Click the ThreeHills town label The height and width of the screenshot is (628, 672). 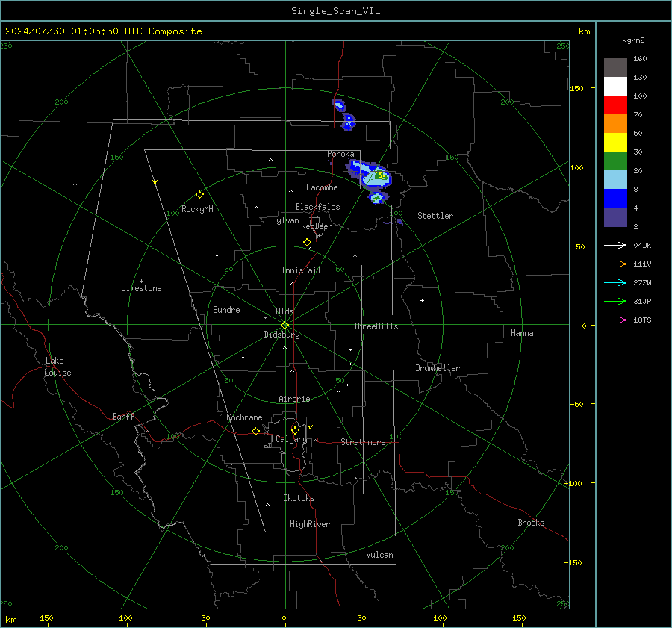point(376,326)
